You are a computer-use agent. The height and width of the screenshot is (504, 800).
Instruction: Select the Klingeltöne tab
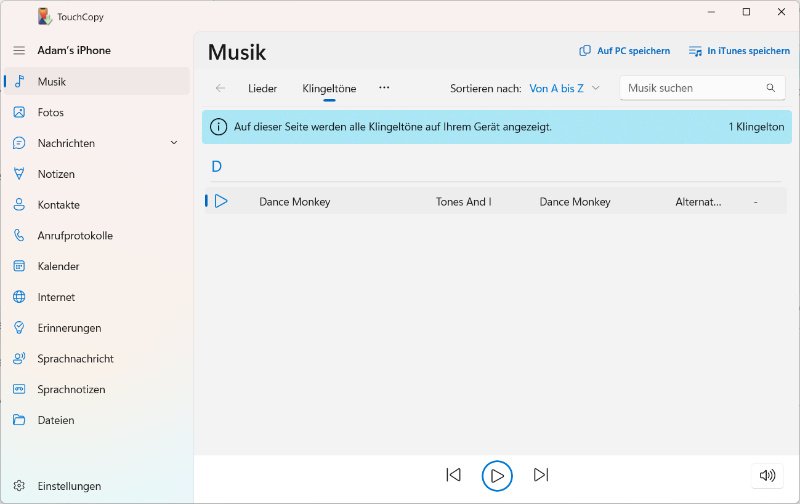[x=329, y=88]
